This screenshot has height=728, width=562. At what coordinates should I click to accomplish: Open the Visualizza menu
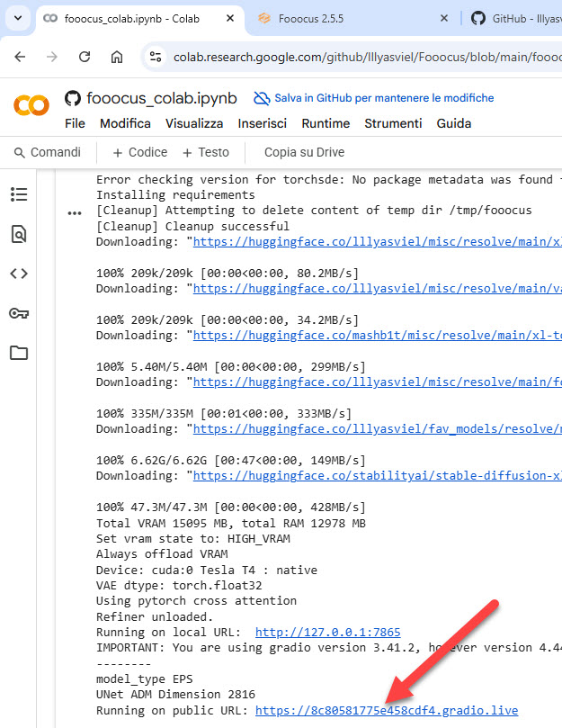click(194, 123)
